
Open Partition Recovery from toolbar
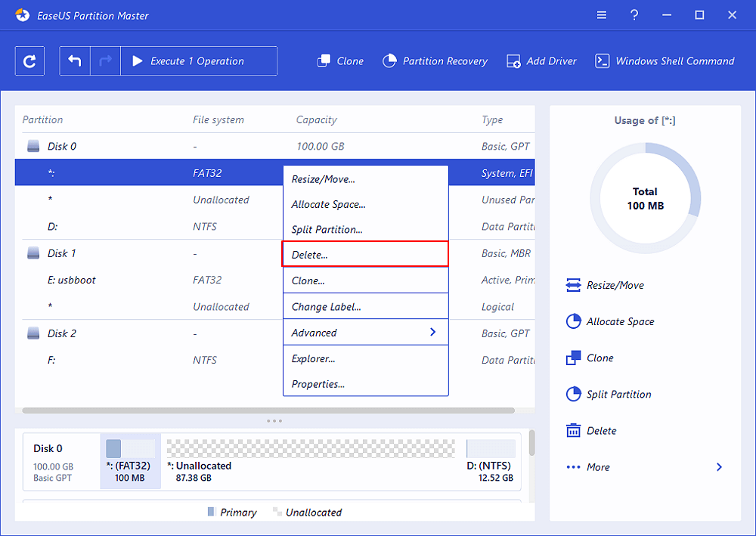point(435,61)
